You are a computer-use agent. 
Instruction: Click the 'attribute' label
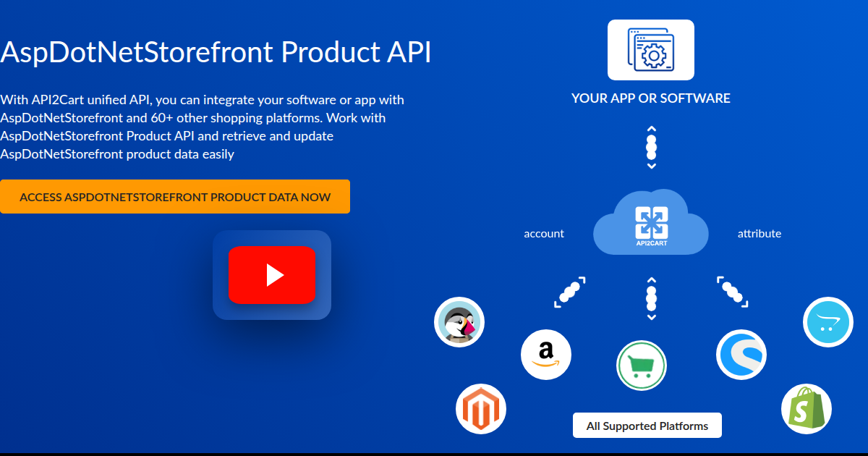(x=759, y=233)
